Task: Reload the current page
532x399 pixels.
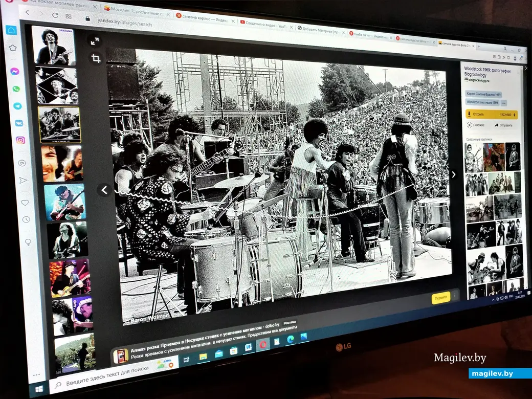Action: [55, 15]
